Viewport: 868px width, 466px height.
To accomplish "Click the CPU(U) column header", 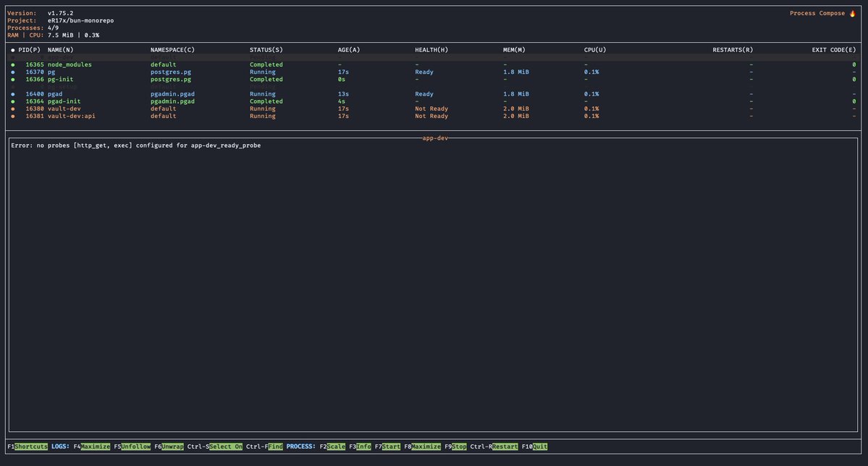I will (x=594, y=49).
